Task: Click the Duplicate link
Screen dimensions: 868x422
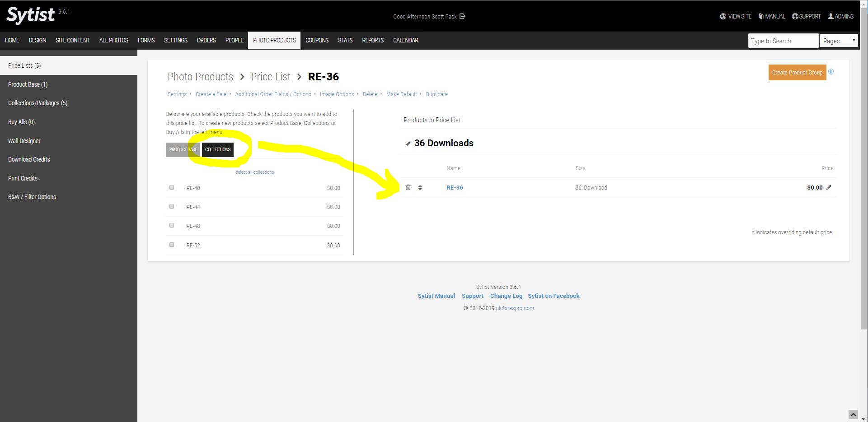Action: pos(437,94)
